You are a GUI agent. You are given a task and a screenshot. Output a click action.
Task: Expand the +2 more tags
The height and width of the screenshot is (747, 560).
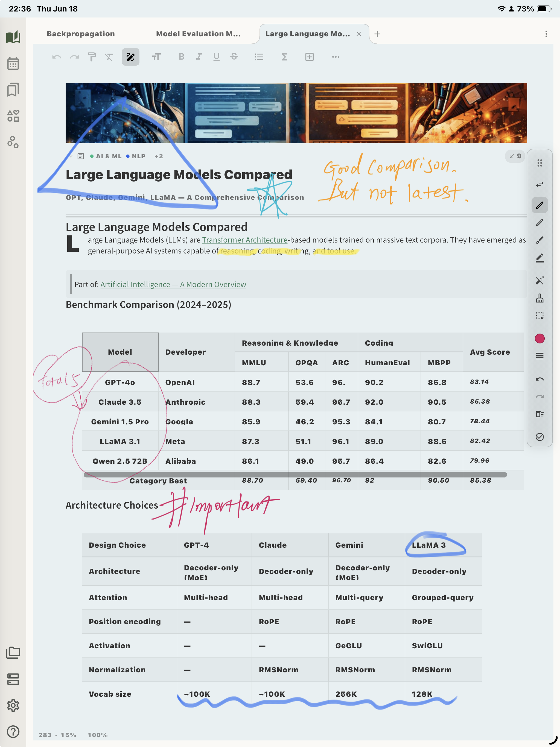(158, 156)
